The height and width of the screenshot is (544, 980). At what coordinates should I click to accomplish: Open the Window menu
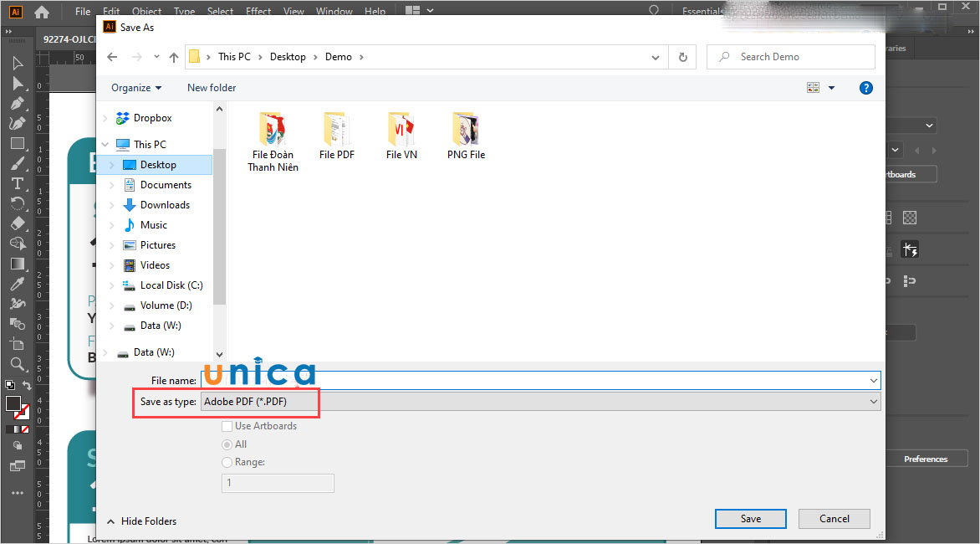coord(334,10)
